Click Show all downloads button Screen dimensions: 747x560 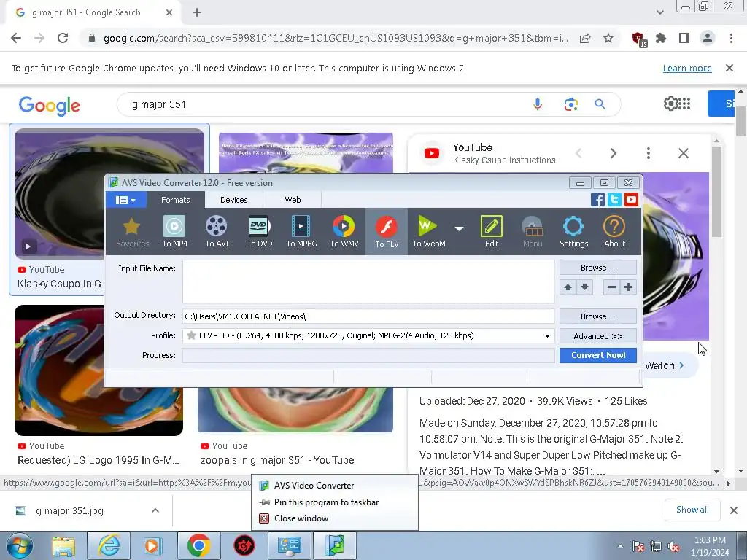tap(692, 510)
